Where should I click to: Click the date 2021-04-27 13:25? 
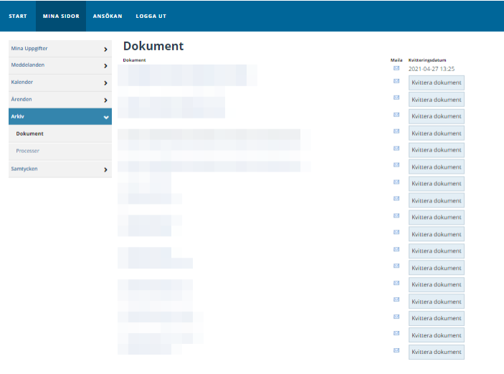[431, 69]
